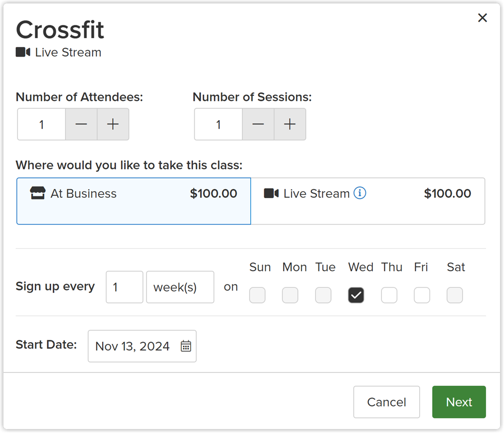Click the Number of Attendees value field
This screenshot has height=433, width=504.
(x=42, y=124)
